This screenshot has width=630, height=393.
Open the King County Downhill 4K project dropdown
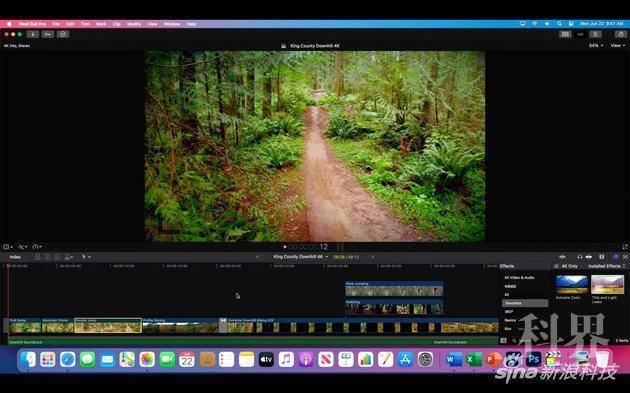click(301, 257)
